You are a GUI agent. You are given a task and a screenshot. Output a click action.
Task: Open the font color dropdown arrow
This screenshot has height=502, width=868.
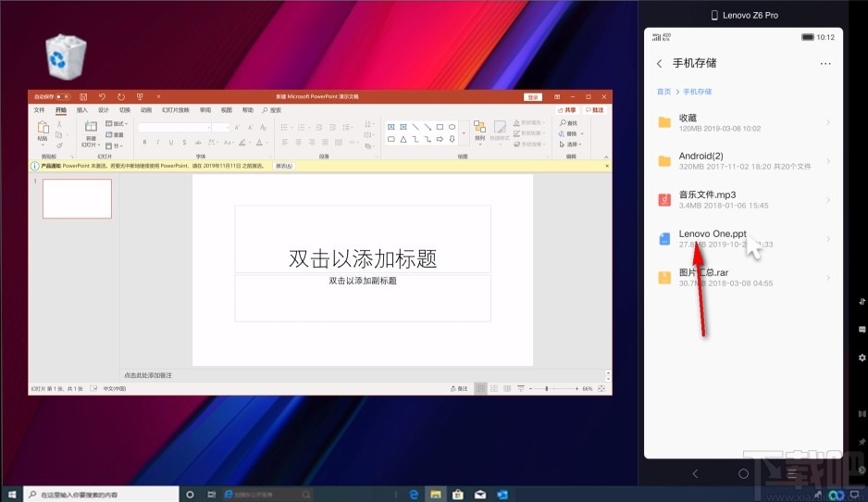[267, 143]
